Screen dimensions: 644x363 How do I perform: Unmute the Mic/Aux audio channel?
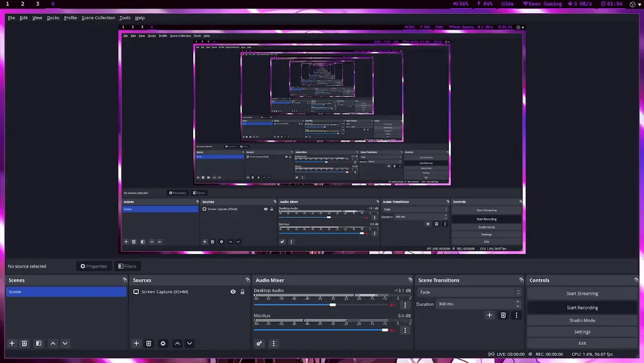click(393, 330)
